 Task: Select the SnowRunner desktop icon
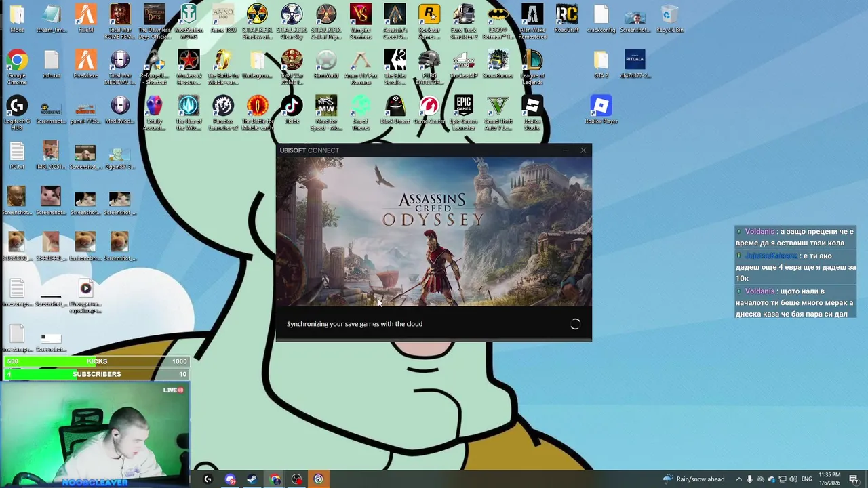(x=498, y=65)
